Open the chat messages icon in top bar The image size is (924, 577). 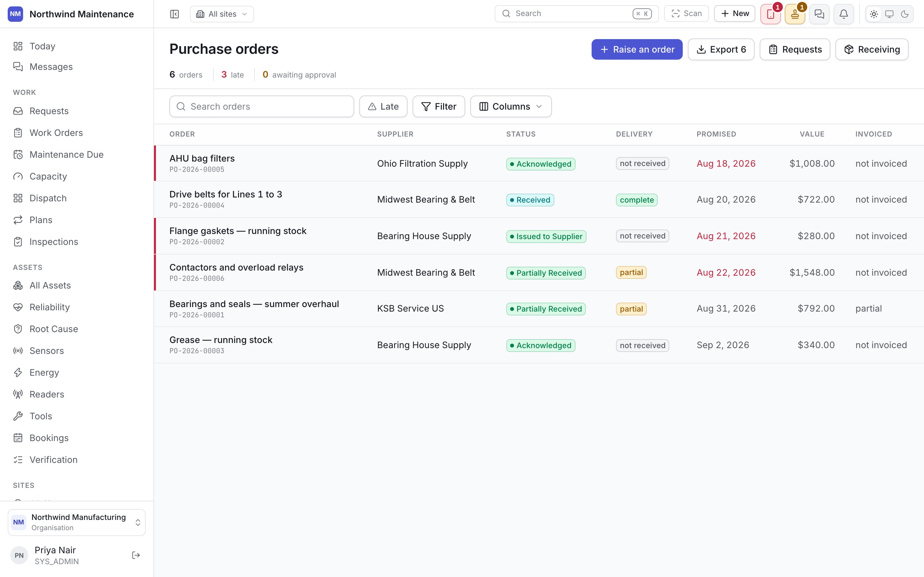[819, 14]
